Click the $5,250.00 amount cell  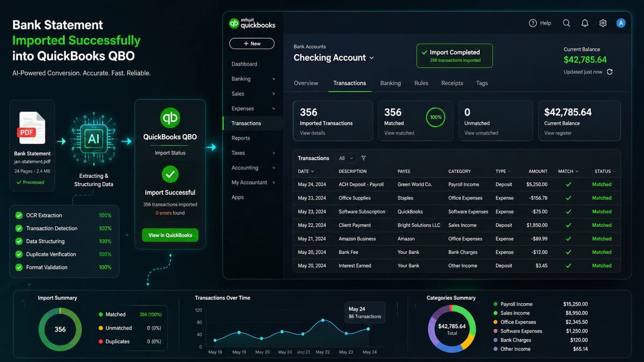click(537, 184)
